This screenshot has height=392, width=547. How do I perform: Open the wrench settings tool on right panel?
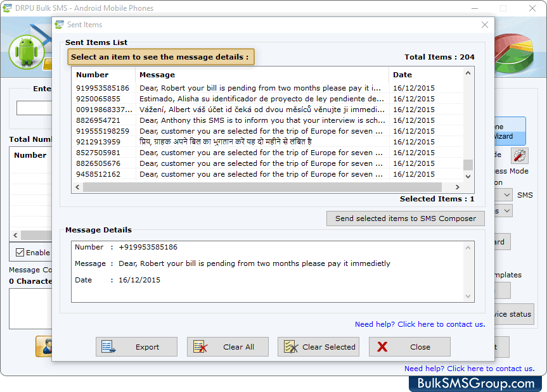pos(521,156)
